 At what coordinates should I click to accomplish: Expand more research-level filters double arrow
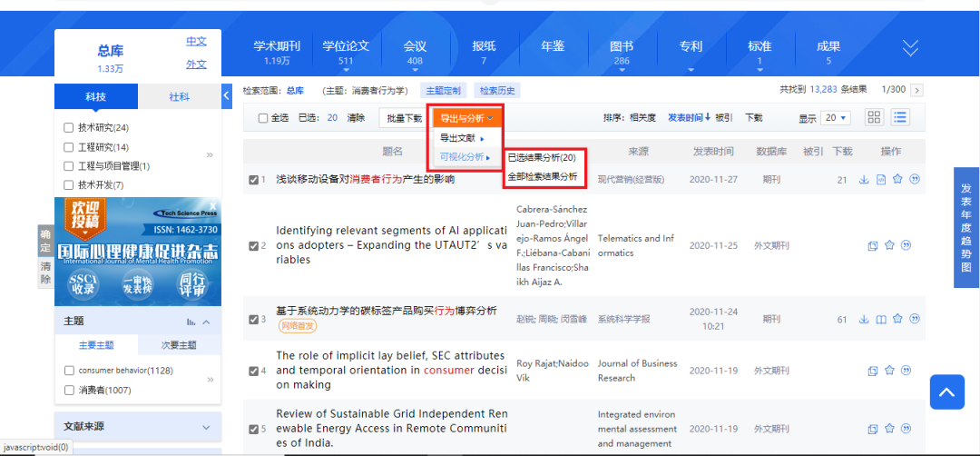(210, 154)
